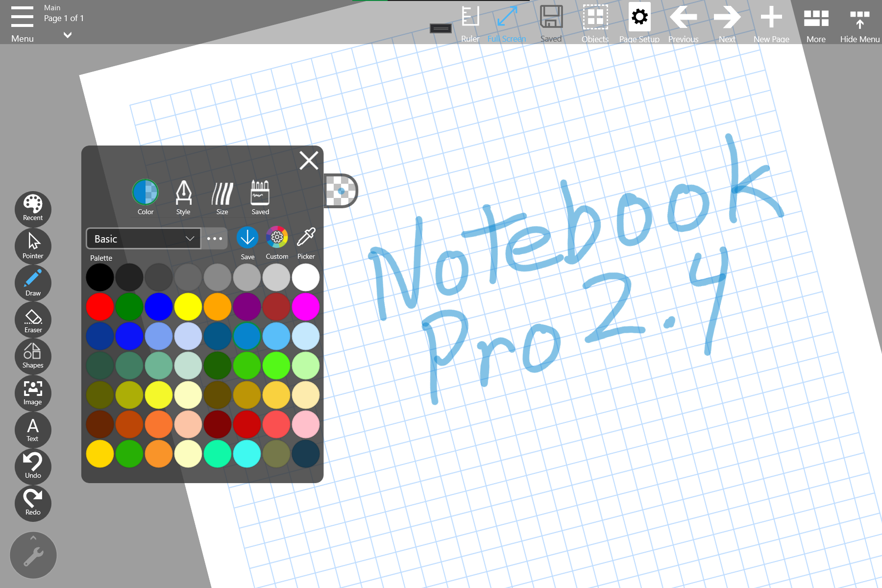Open the Image tool
882x588 pixels.
33,393
